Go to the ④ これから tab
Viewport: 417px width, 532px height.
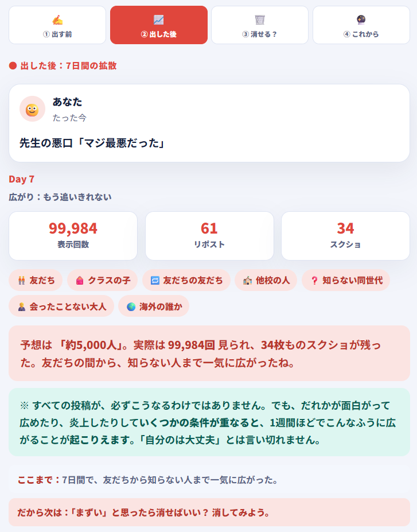click(361, 25)
